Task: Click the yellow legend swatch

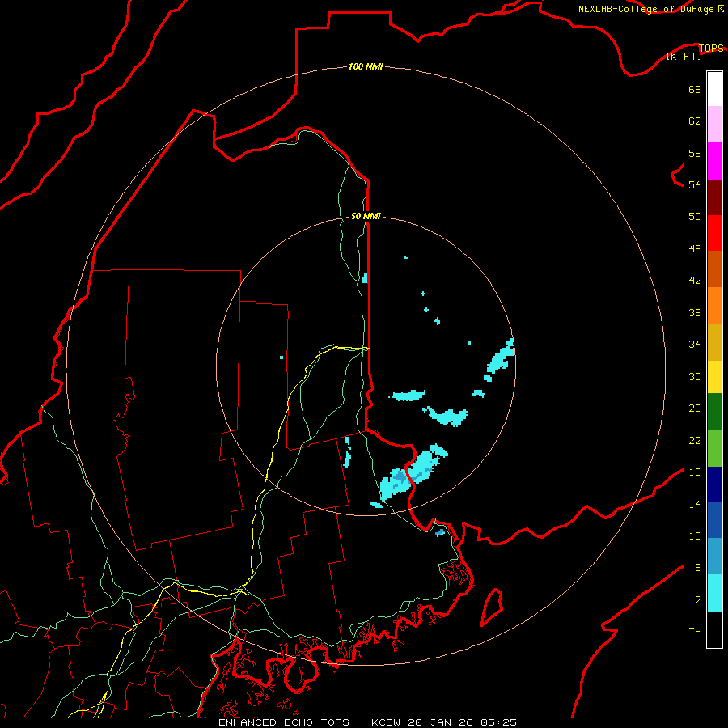Action: click(714, 377)
